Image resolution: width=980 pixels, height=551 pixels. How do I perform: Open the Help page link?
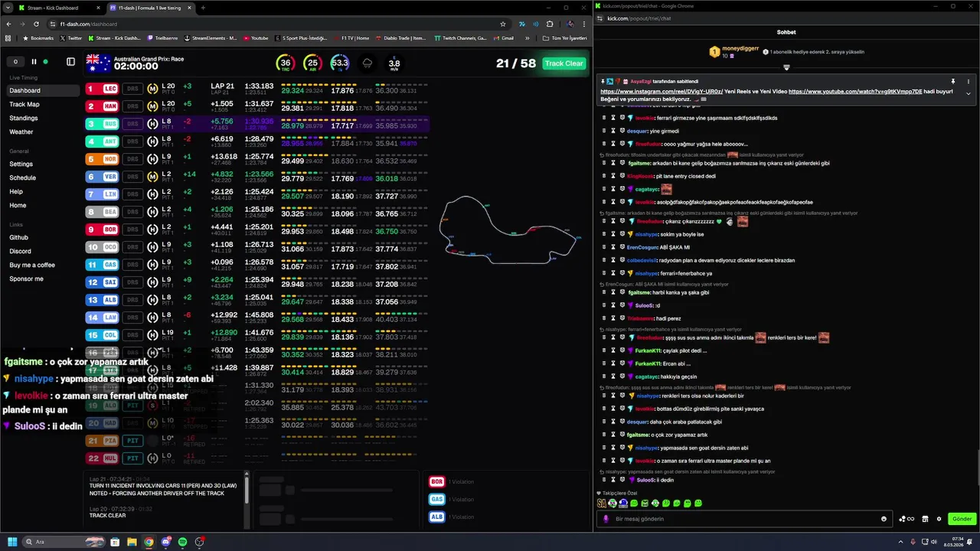pyautogui.click(x=16, y=191)
